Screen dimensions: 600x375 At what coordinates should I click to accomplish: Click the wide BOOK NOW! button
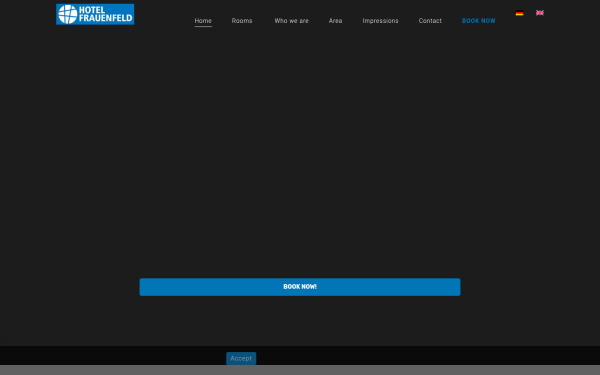click(x=300, y=287)
